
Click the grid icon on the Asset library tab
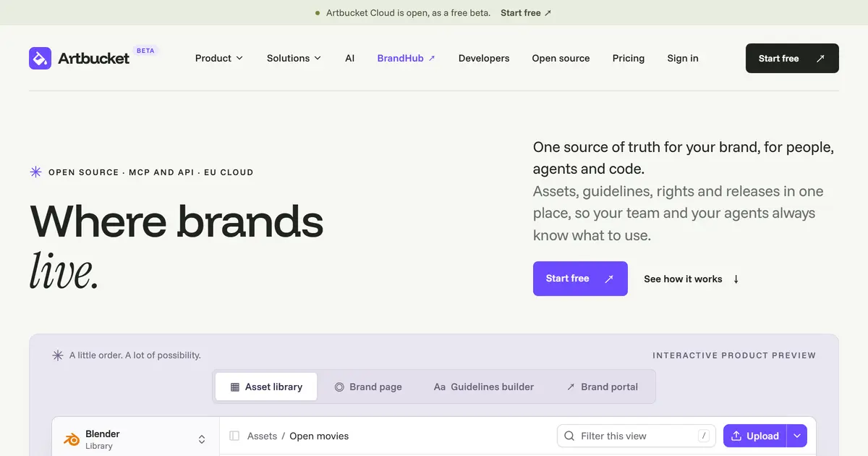click(235, 387)
